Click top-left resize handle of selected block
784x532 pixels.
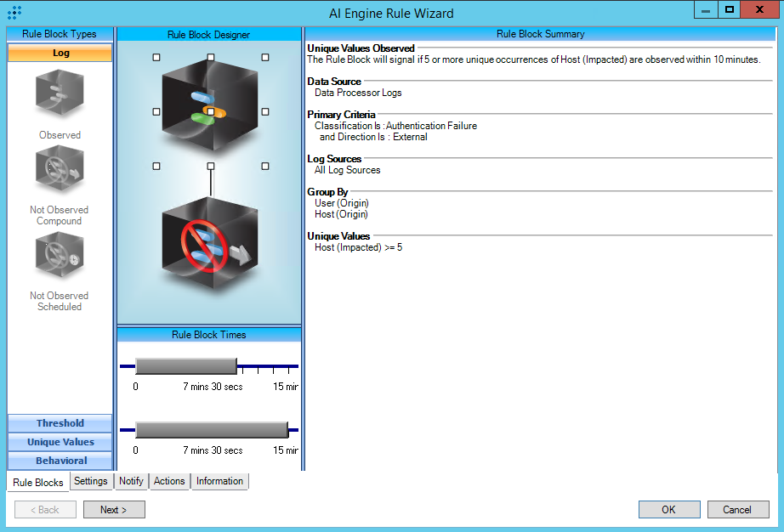156,58
